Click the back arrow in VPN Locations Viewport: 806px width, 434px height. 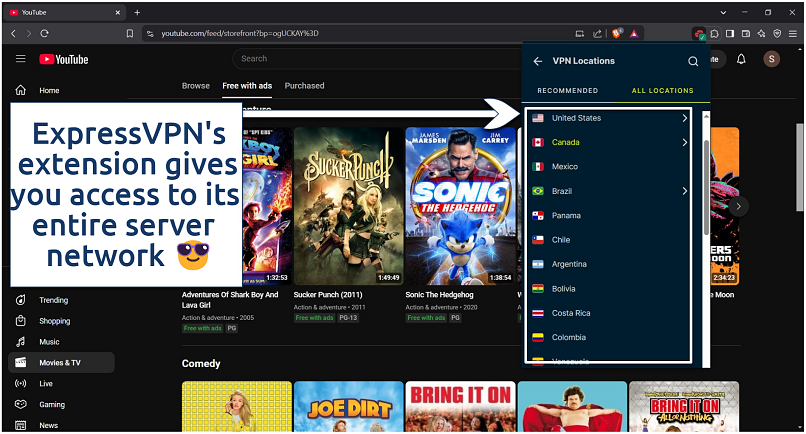tap(537, 61)
